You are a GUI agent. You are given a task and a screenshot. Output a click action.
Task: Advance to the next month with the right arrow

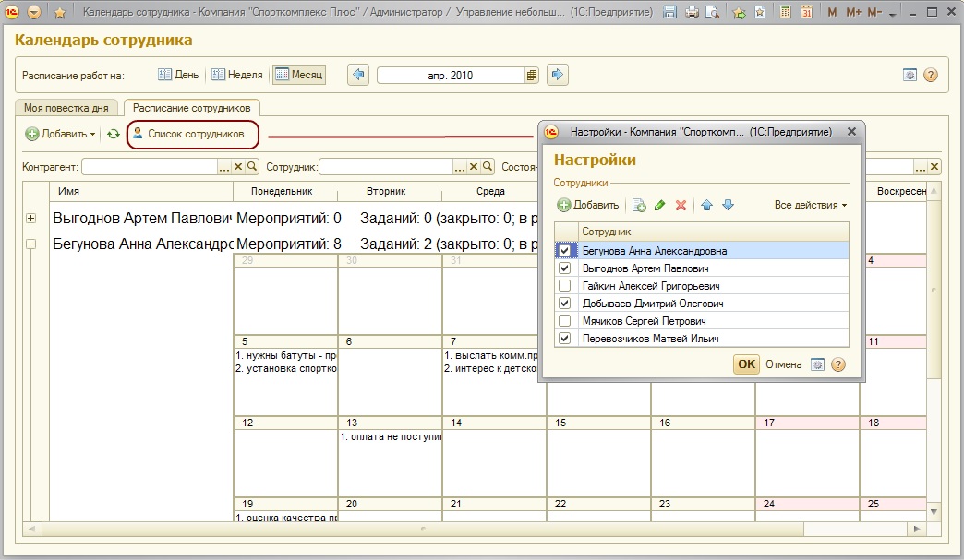point(557,75)
